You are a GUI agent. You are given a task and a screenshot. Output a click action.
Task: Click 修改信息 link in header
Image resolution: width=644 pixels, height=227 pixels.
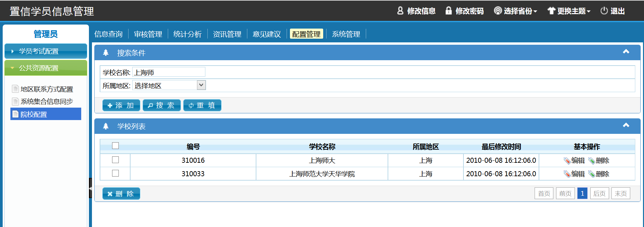tap(421, 11)
